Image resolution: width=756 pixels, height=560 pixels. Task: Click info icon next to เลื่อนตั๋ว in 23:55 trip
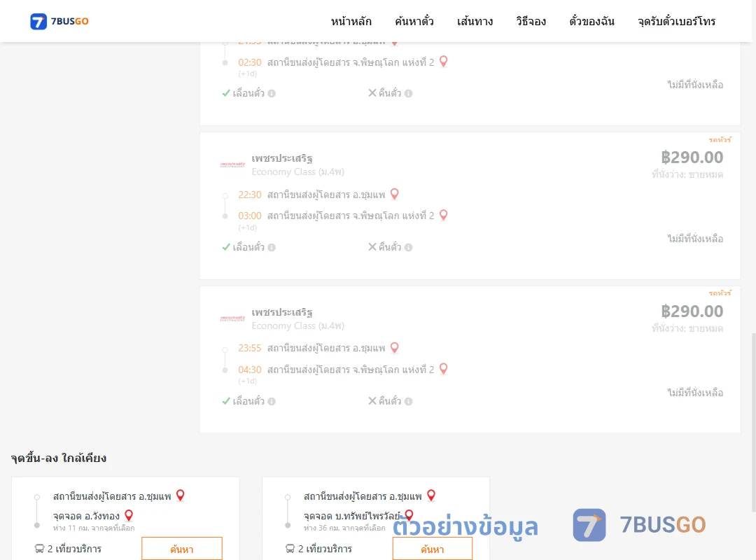click(272, 401)
